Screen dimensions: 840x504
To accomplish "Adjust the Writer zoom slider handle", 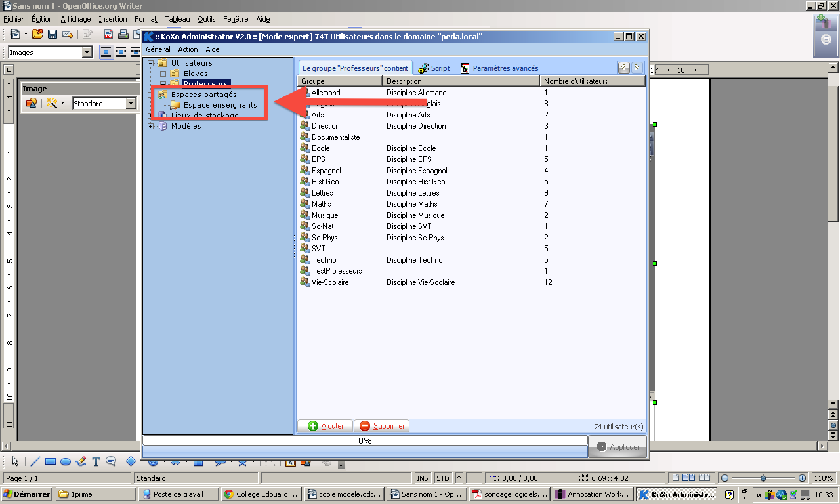I will click(763, 478).
